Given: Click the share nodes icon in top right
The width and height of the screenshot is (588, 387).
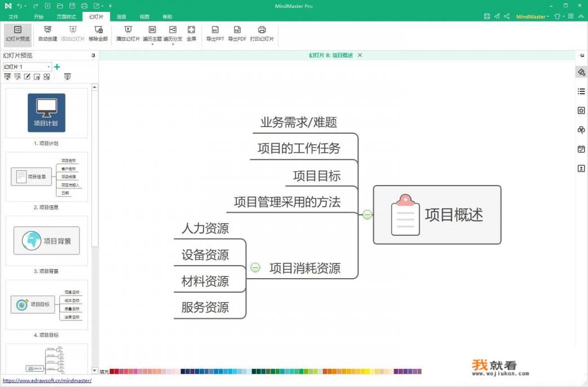Looking at the screenshot, I should tap(507, 16).
